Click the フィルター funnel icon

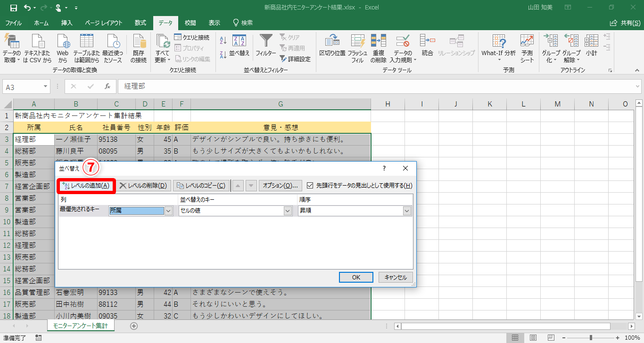point(266,41)
